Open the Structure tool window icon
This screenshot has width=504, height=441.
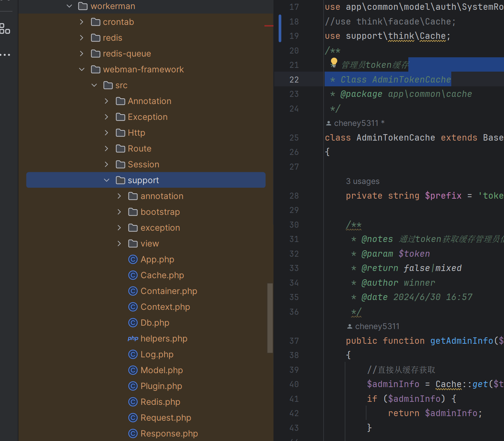point(5,29)
